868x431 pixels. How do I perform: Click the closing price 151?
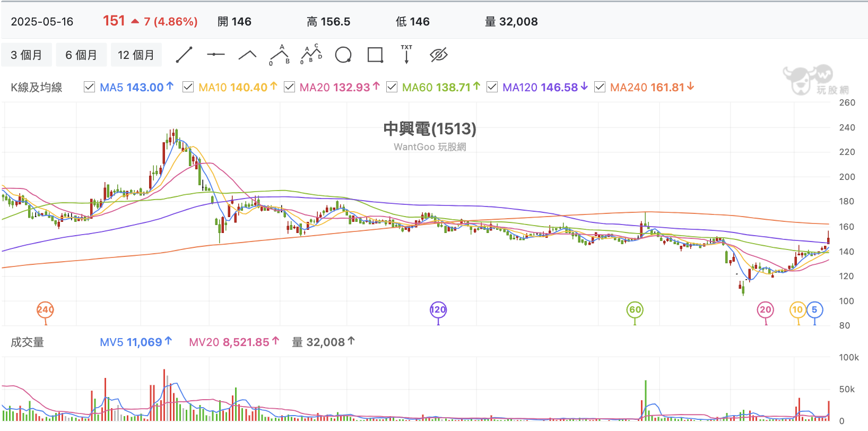click(114, 21)
